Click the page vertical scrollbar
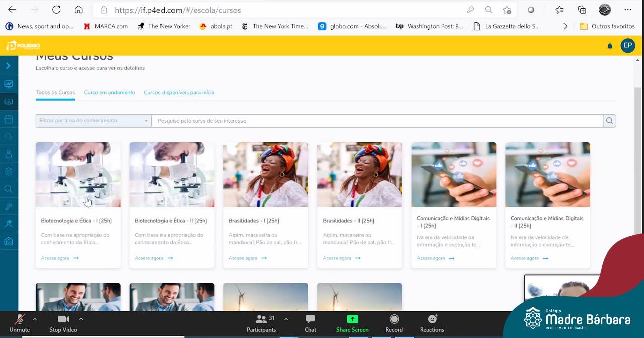Viewport: 644px width, 338px height. [x=638, y=151]
